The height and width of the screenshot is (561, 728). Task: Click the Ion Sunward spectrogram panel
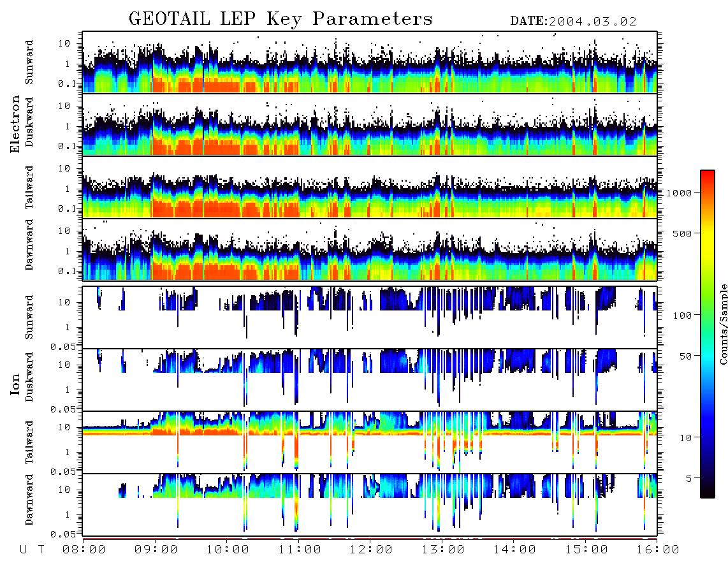tap(370, 317)
